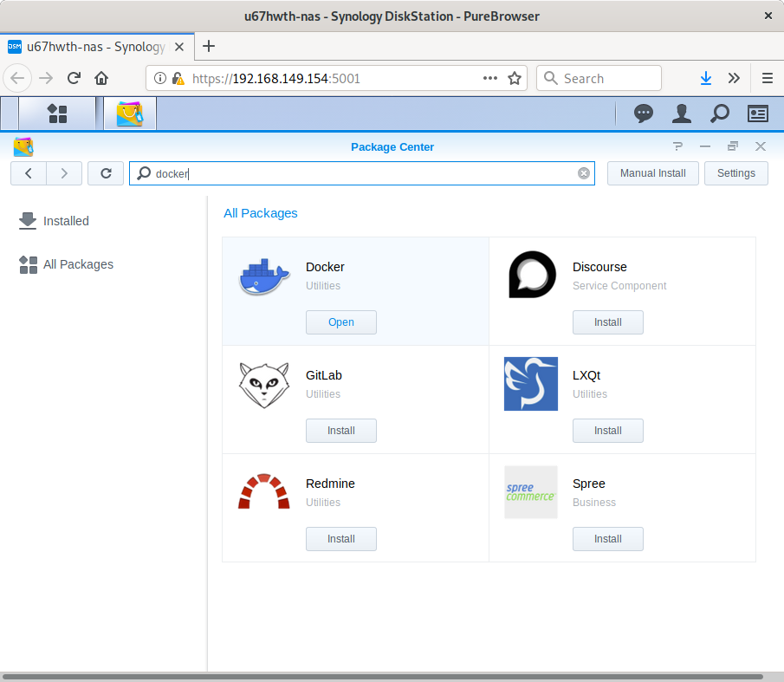The height and width of the screenshot is (682, 784).
Task: Bookmark this page with the star
Action: point(515,79)
